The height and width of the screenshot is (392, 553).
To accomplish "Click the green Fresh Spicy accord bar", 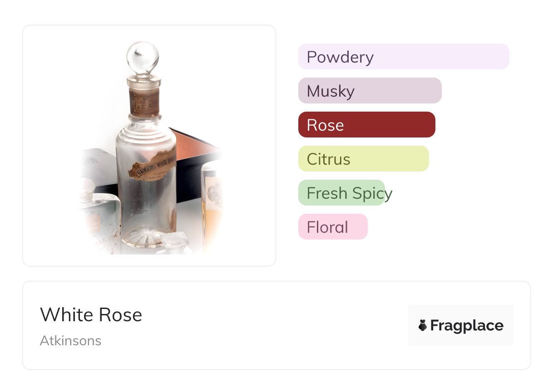I will 341,193.
